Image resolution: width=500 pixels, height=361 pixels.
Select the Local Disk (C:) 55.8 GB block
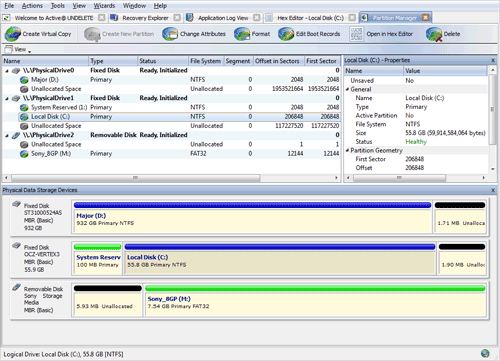[x=280, y=259]
